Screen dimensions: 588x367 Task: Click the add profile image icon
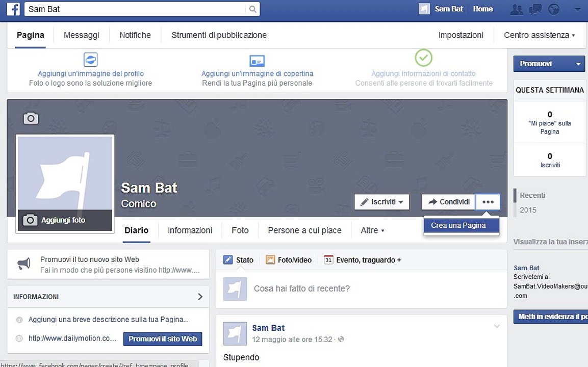click(90, 60)
